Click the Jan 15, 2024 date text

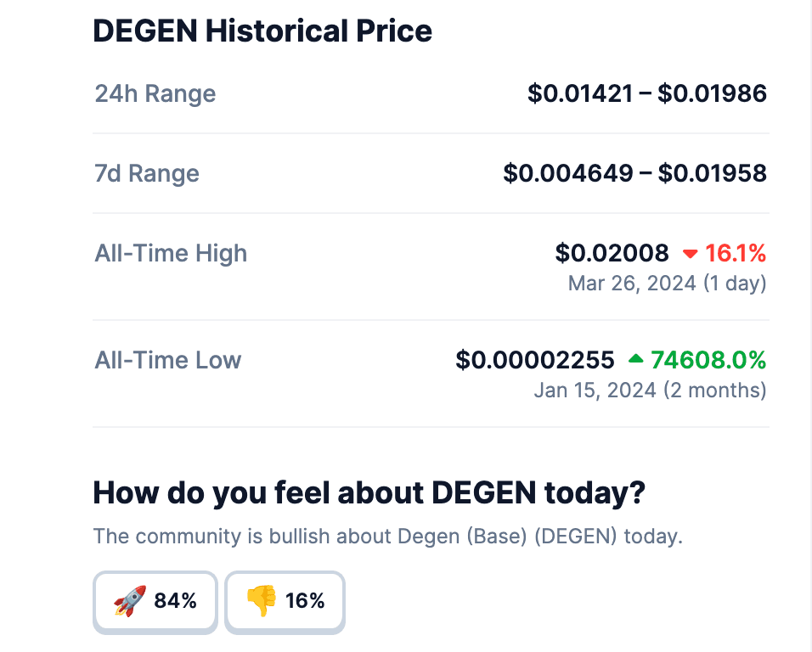(595, 391)
